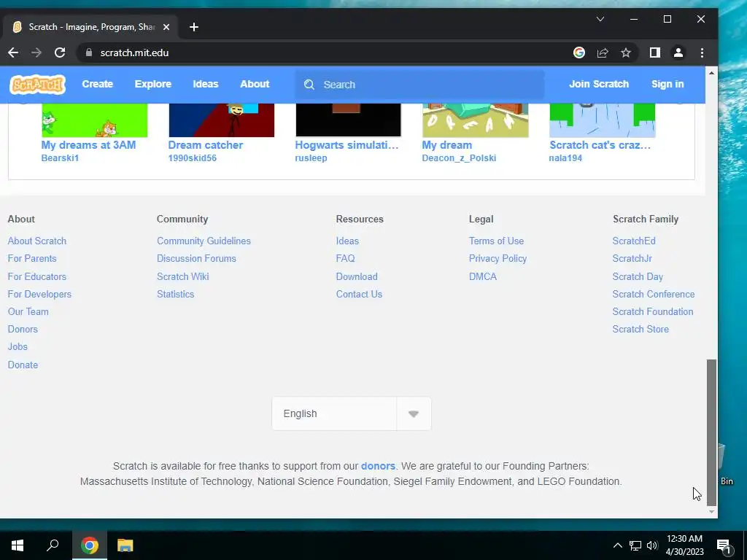This screenshot has width=747, height=560.
Task: Open a new tab with the plus icon
Action: point(194,27)
